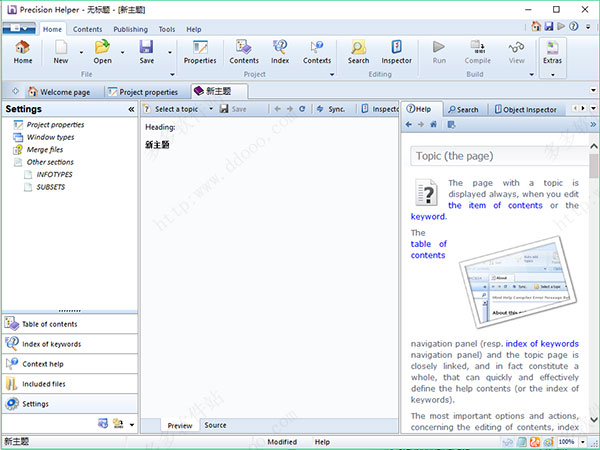The image size is (600, 450).
Task: Click the Home ribbon icon
Action: coord(23,52)
